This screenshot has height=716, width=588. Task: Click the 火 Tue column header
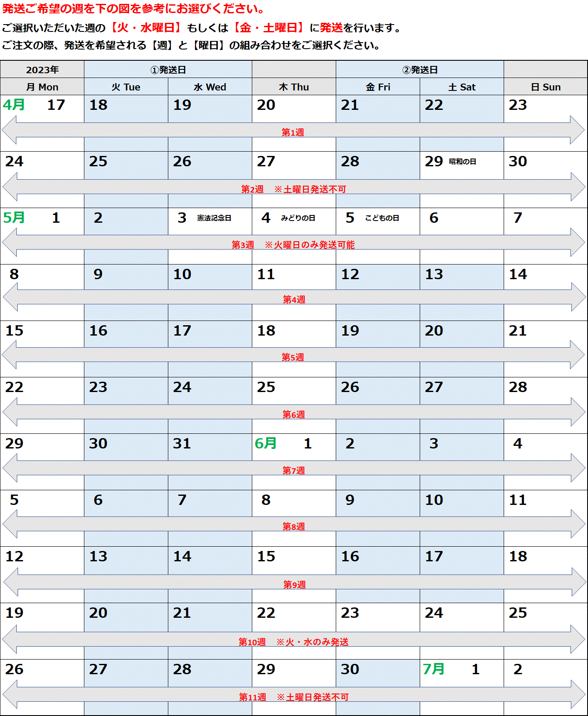click(x=126, y=87)
